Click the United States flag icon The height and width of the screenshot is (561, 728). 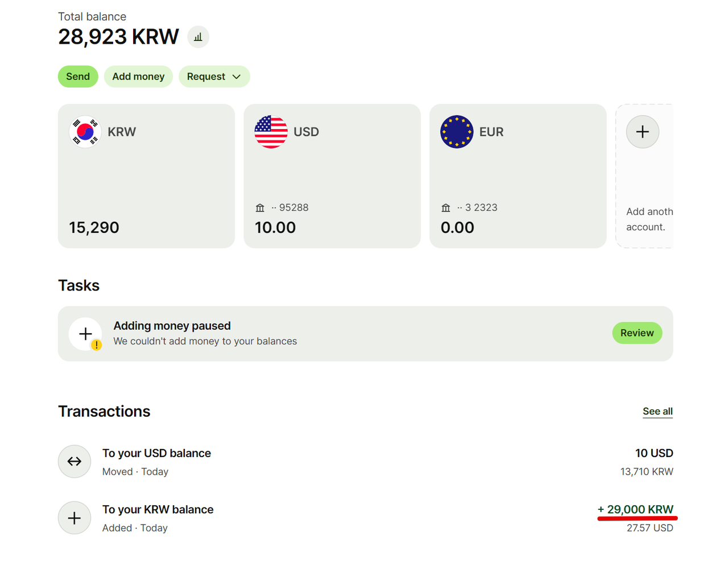tap(271, 132)
